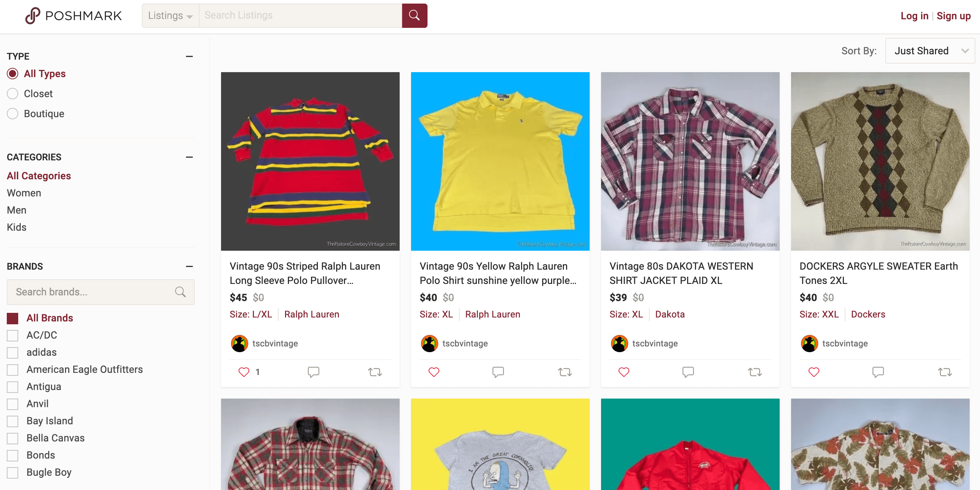This screenshot has height=490, width=980.
Task: Select the Boutique type radio button
Action: click(x=12, y=114)
